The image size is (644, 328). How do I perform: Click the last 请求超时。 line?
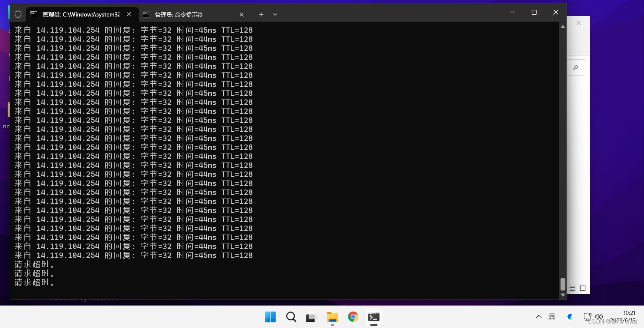[x=35, y=282]
